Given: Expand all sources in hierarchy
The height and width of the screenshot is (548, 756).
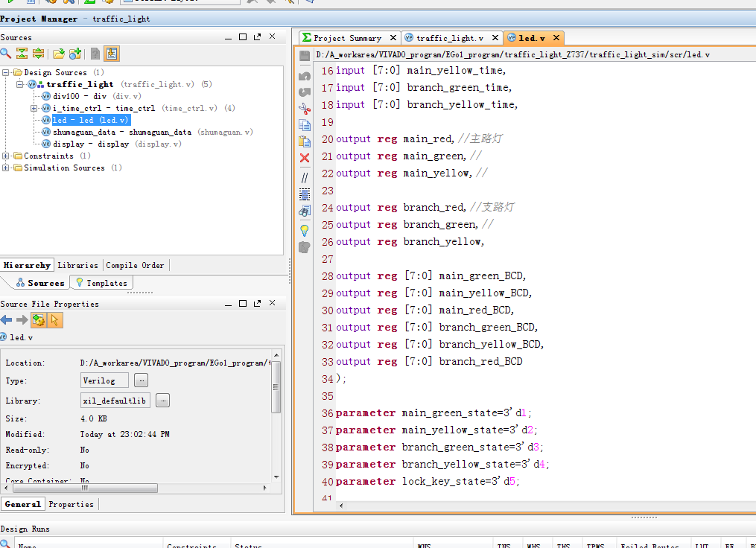Looking at the screenshot, I should (38, 54).
